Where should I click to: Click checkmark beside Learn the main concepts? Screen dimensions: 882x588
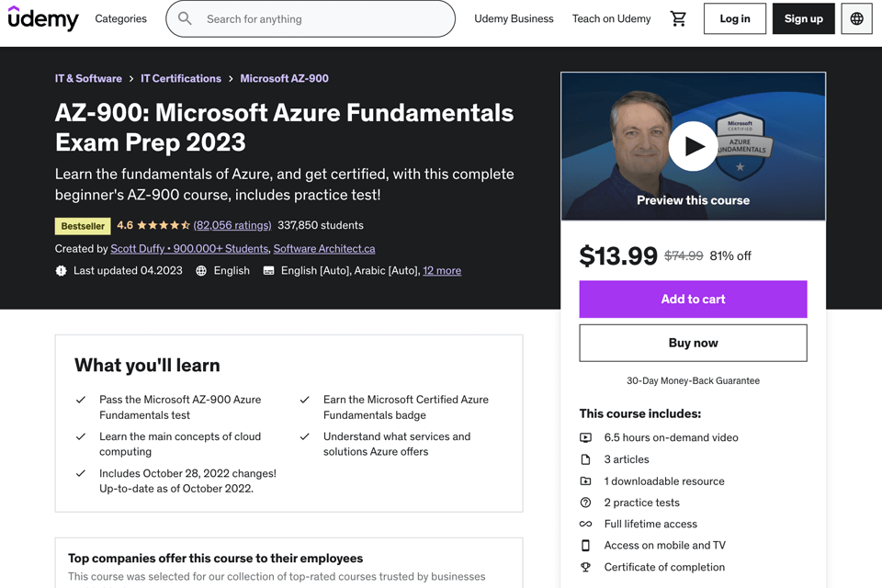click(x=81, y=436)
